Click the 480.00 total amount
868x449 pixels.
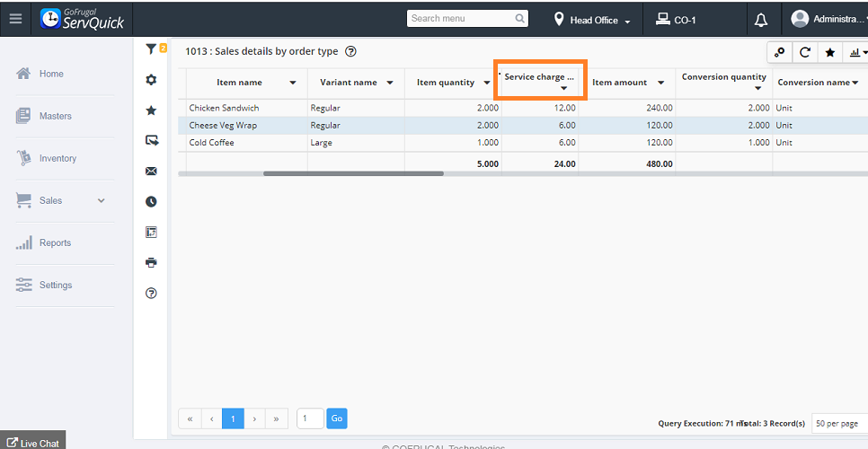tap(659, 163)
